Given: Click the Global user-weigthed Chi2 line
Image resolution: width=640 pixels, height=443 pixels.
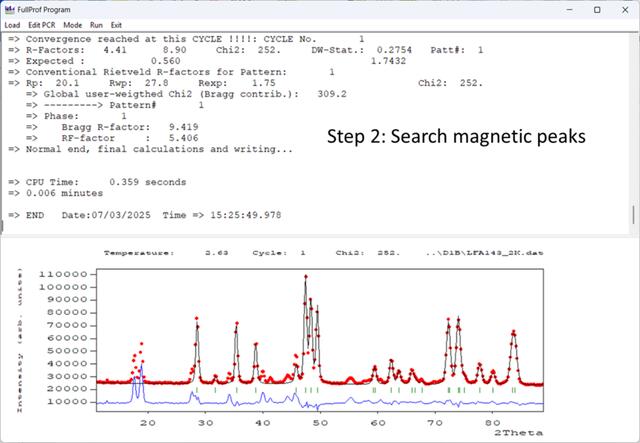Looking at the screenshot, I should click(187, 94).
